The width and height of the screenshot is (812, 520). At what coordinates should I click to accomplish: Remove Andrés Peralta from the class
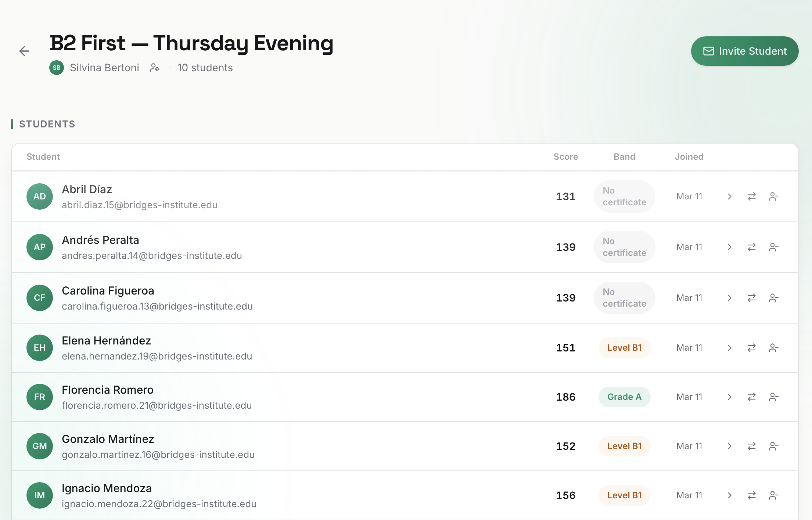774,247
